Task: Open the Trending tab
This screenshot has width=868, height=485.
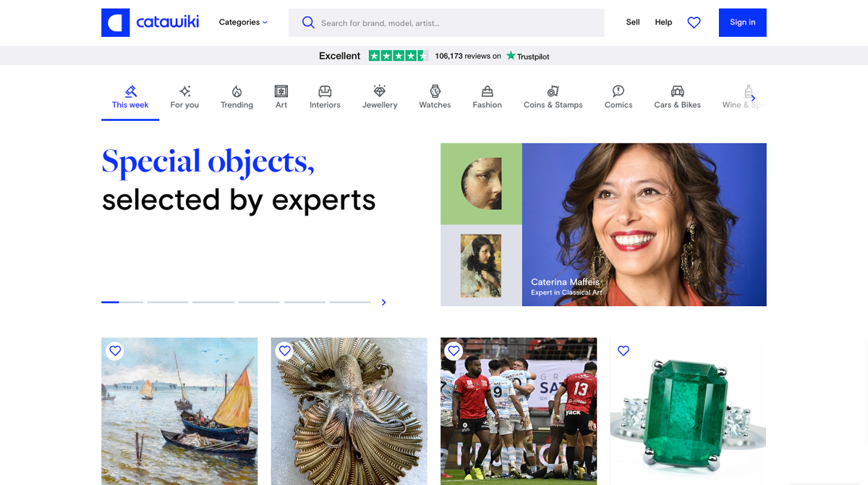Action: tap(237, 98)
